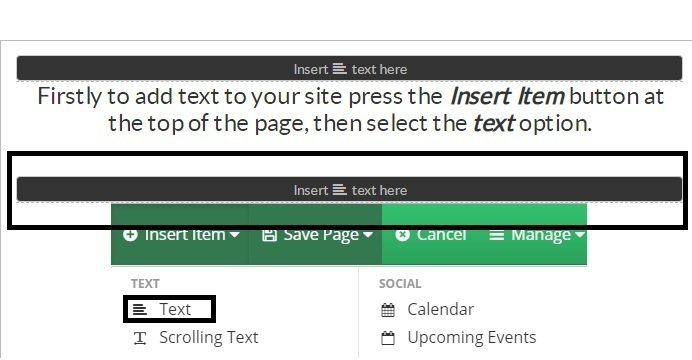The image size is (692, 360).
Task: Expand the Manage dropdown arrow
Action: coord(580,235)
